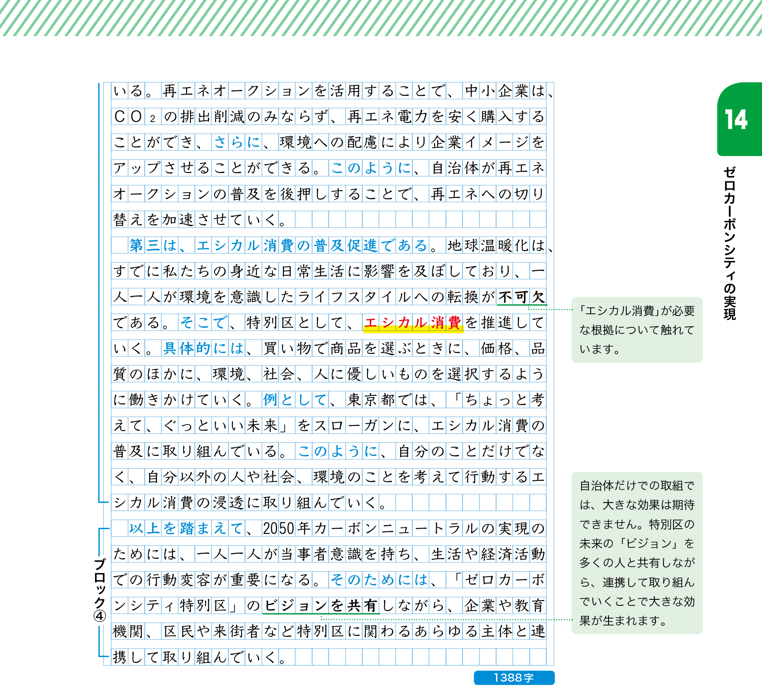
Task: Click the blue phrase そのためには
Action: pyautogui.click(x=379, y=580)
